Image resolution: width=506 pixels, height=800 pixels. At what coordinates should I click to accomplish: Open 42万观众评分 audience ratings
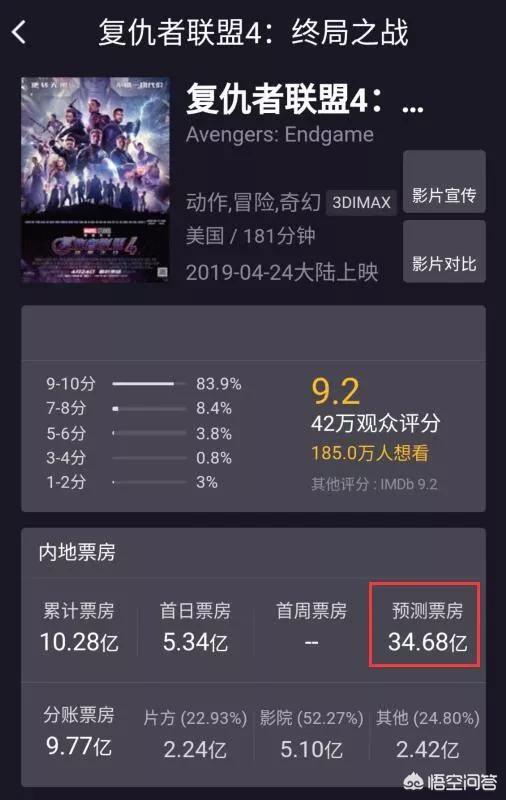pos(375,423)
